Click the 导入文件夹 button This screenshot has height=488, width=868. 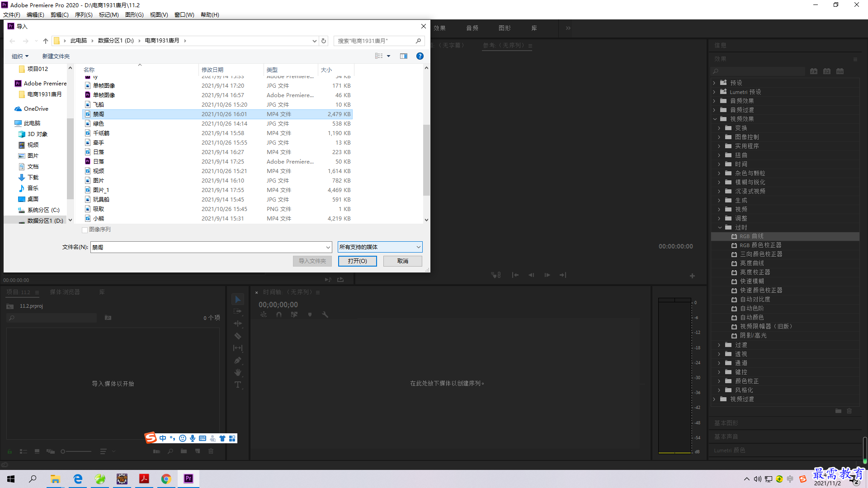pyautogui.click(x=312, y=261)
